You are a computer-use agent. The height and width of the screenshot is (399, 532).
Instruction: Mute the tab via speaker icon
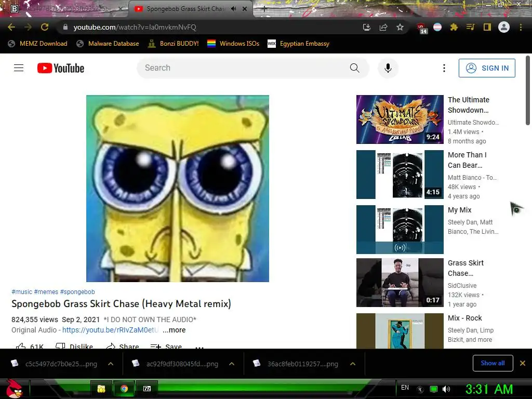[x=233, y=9]
